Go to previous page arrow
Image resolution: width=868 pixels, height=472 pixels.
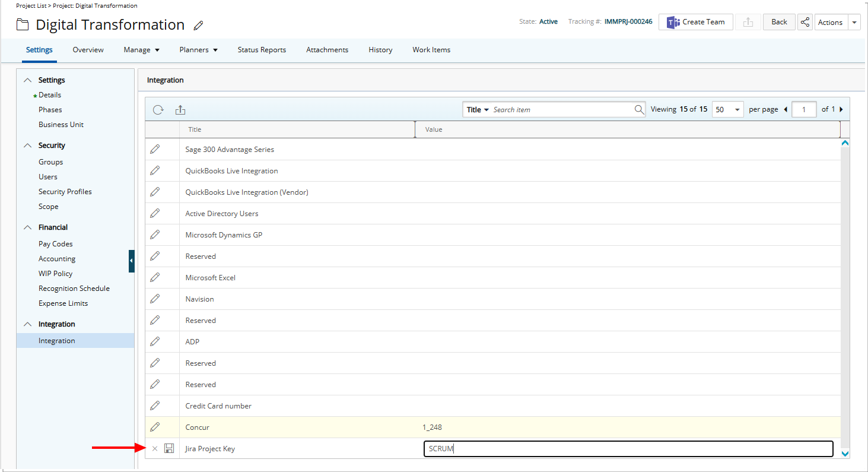pos(786,109)
